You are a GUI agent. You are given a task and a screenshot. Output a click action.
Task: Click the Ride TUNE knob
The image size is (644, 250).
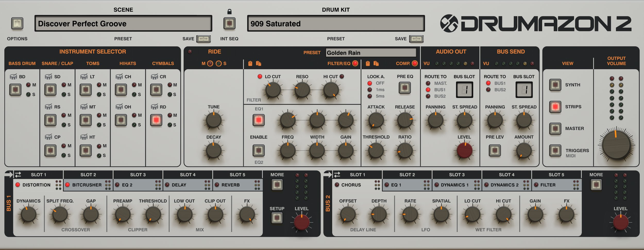tap(214, 120)
